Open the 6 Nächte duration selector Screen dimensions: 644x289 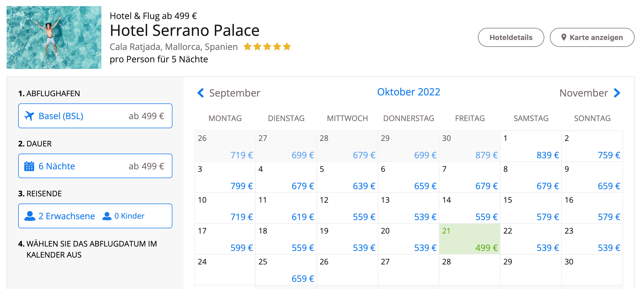[95, 166]
